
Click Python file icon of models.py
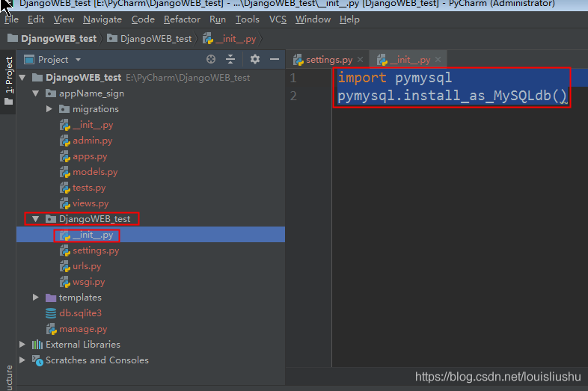[65, 172]
